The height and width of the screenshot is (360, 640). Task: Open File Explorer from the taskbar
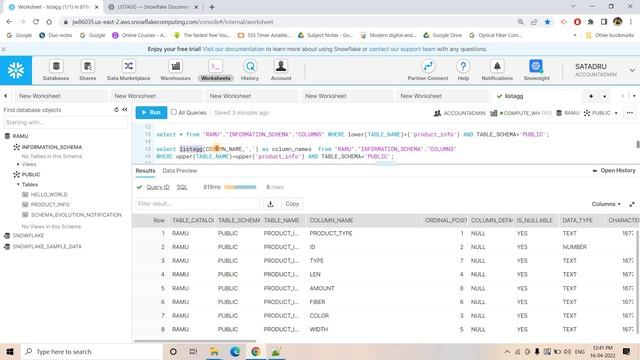(x=214, y=351)
